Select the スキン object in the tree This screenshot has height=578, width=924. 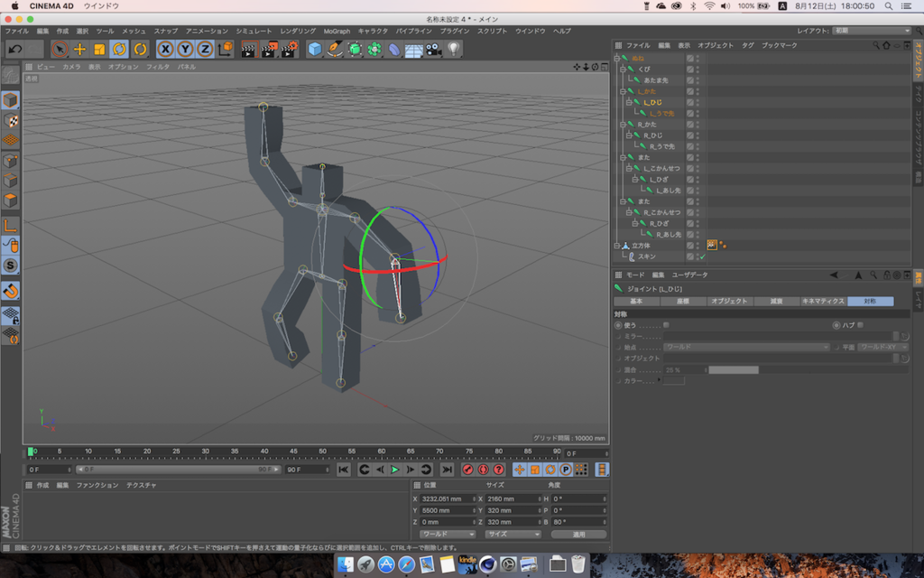click(x=646, y=256)
